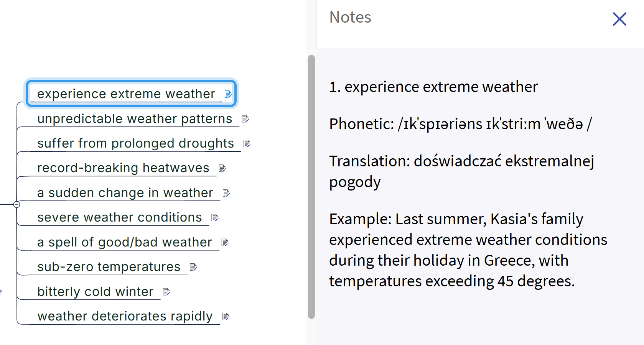The image size is (644, 345).
Task: Open note for 'suffer from prolonged droughts'
Action: click(x=247, y=144)
